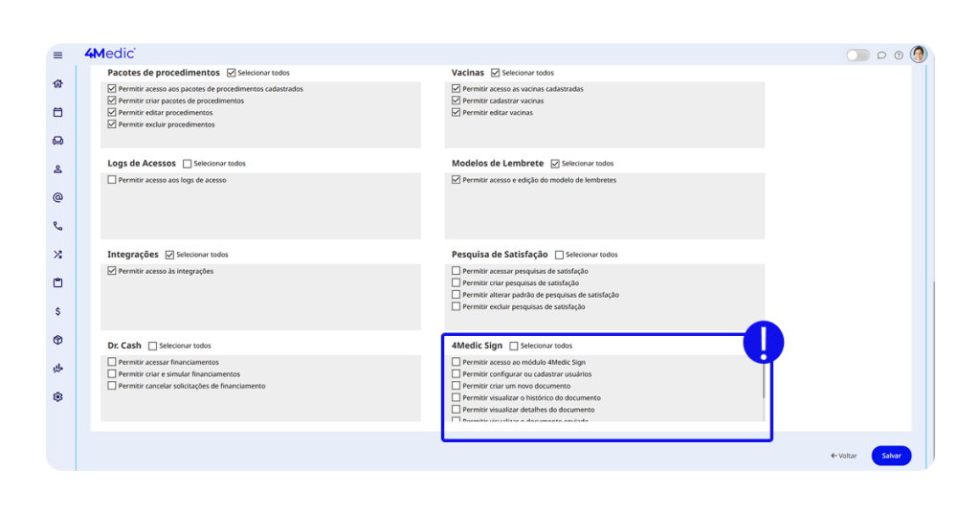Viewport: 980px width, 515px height.
Task: Check Permitir alterar padrão de pesquisas de satisfação
Action: pos(457,295)
